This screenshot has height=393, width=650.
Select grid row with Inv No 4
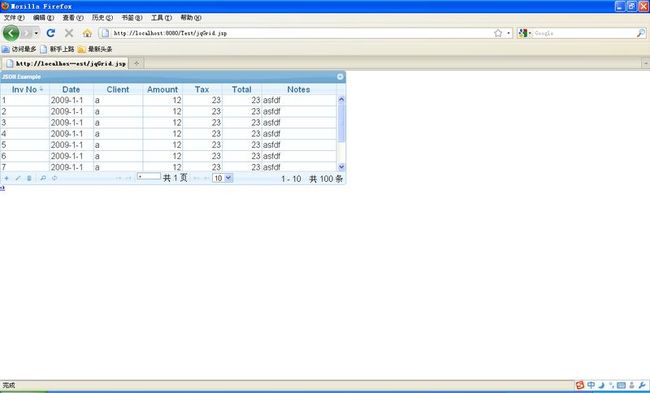168,134
